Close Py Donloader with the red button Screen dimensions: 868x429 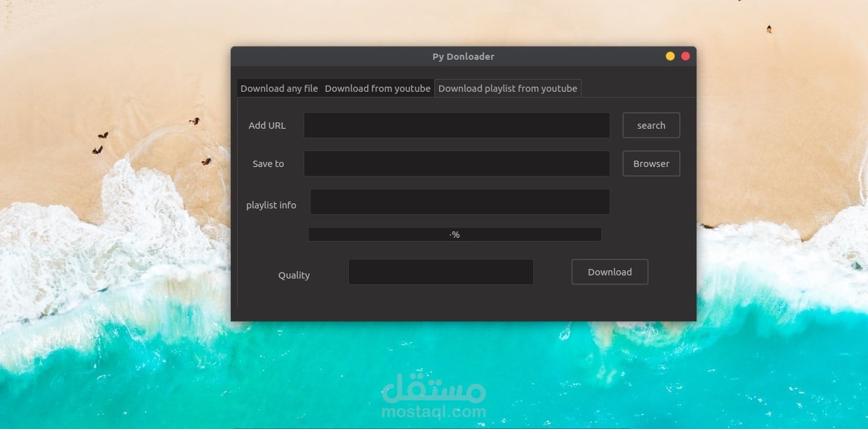click(686, 56)
